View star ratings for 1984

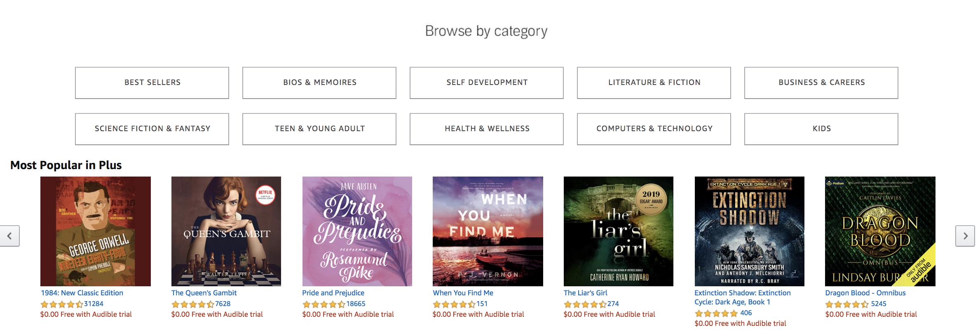tap(61, 304)
